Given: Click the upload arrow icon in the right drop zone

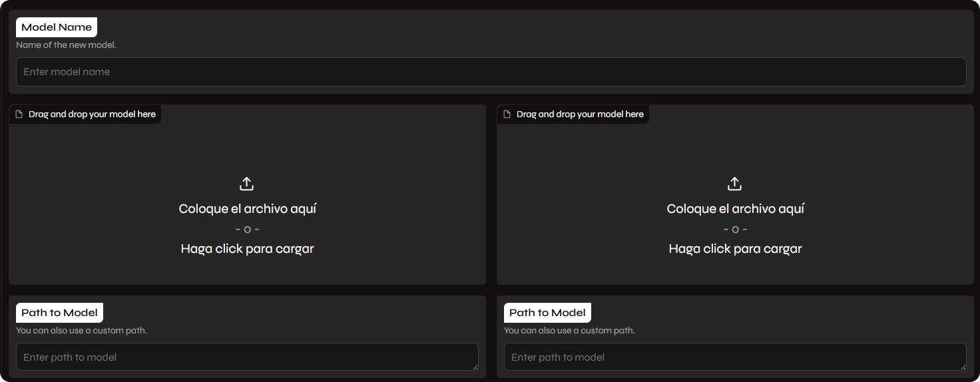Looking at the screenshot, I should pos(734,184).
